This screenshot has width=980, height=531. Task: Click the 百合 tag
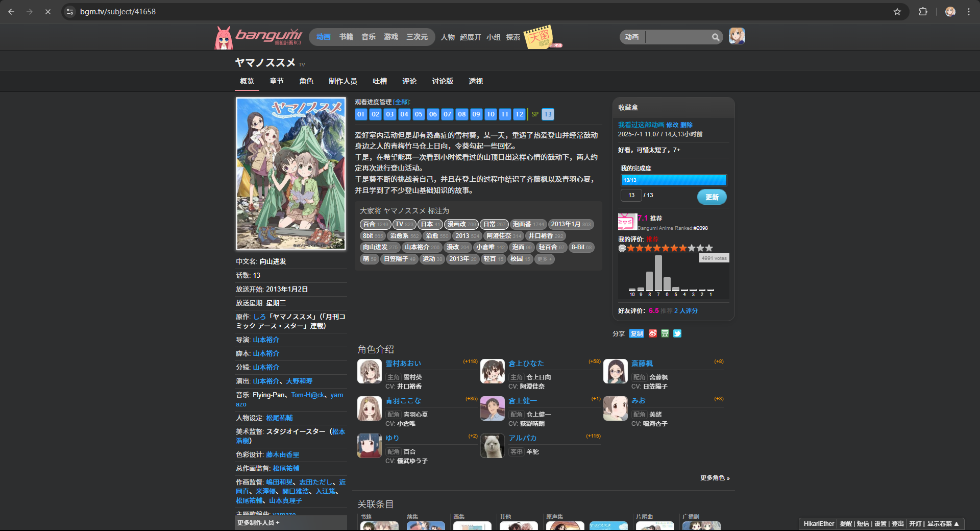(x=375, y=224)
